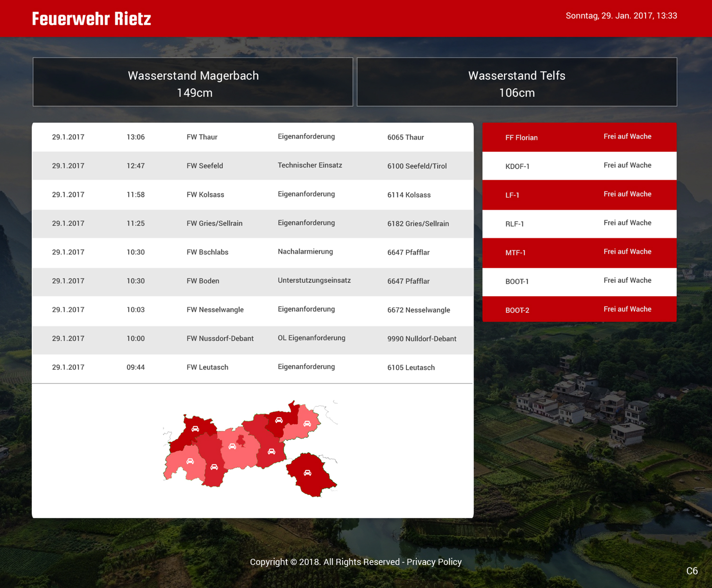Image resolution: width=712 pixels, height=588 pixels.
Task: Select the KDOF-1 vehicle status row
Action: click(x=579, y=166)
